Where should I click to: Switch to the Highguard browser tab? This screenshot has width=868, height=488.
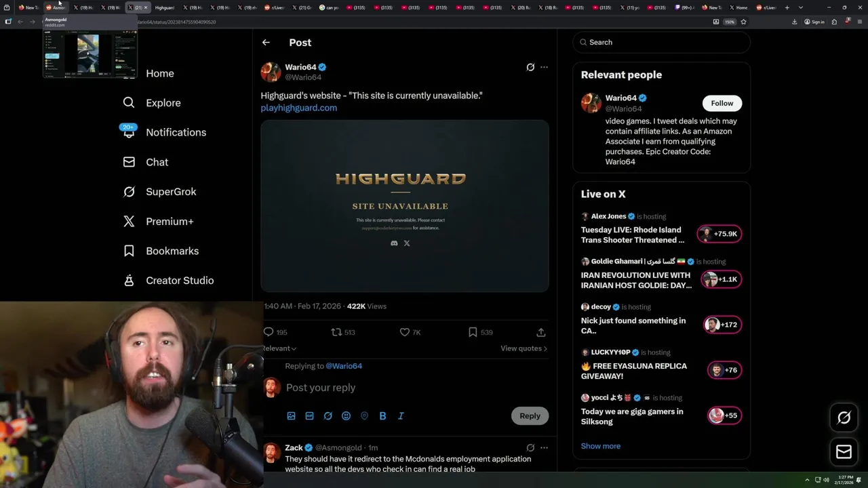coord(165,7)
